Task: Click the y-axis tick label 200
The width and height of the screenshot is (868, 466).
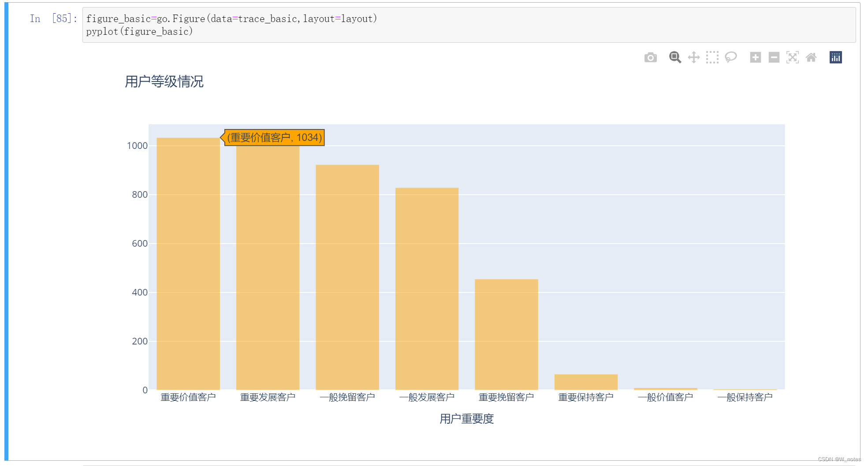Action: [x=140, y=341]
